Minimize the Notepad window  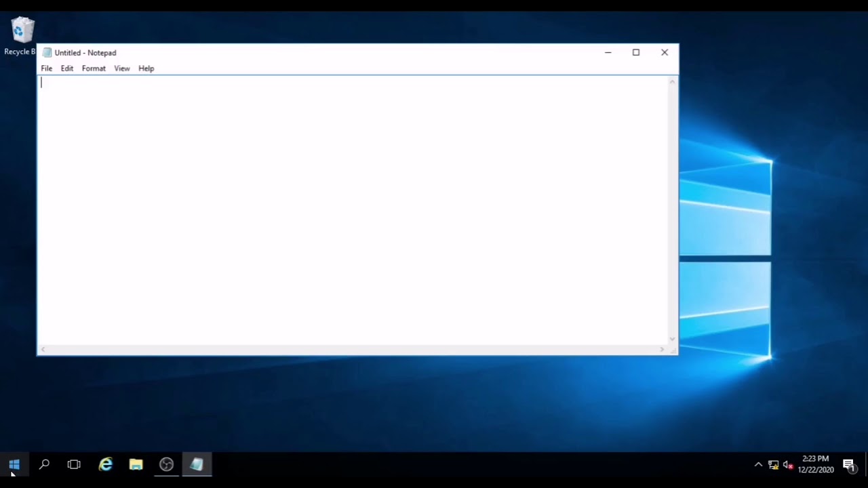click(608, 52)
